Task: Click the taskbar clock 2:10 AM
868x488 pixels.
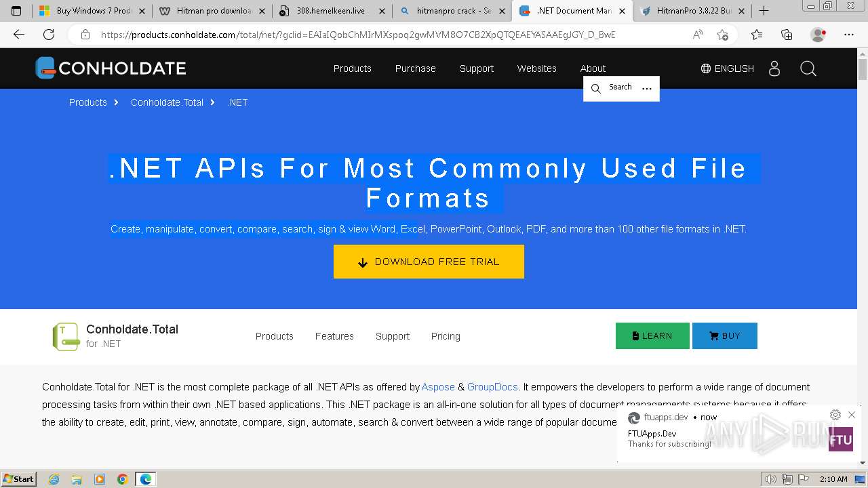Action: pos(833,479)
